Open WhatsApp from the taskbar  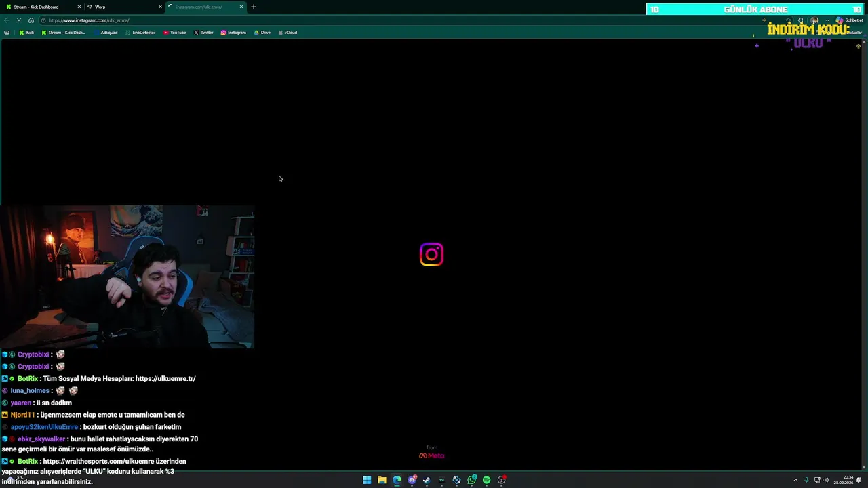coord(472,480)
